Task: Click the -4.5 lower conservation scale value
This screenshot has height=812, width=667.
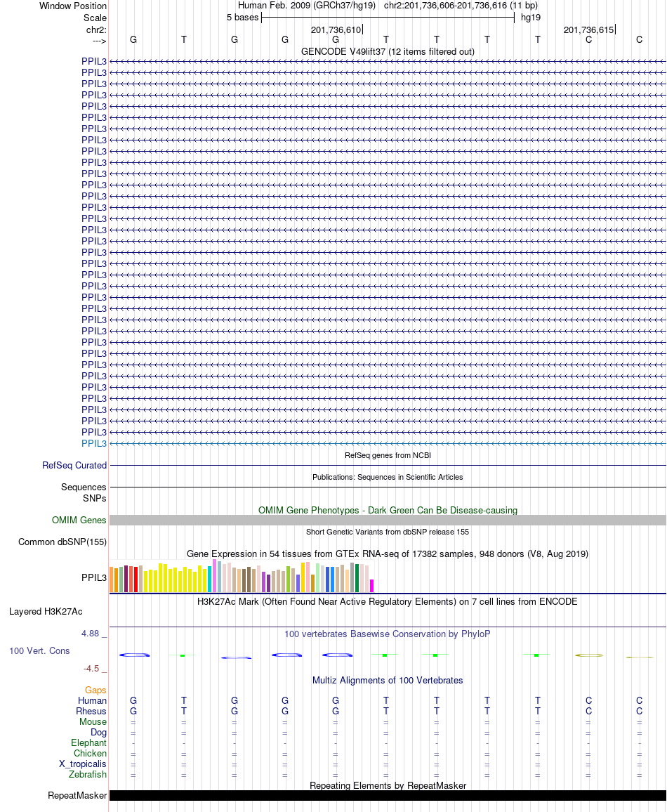Action: tap(91, 669)
